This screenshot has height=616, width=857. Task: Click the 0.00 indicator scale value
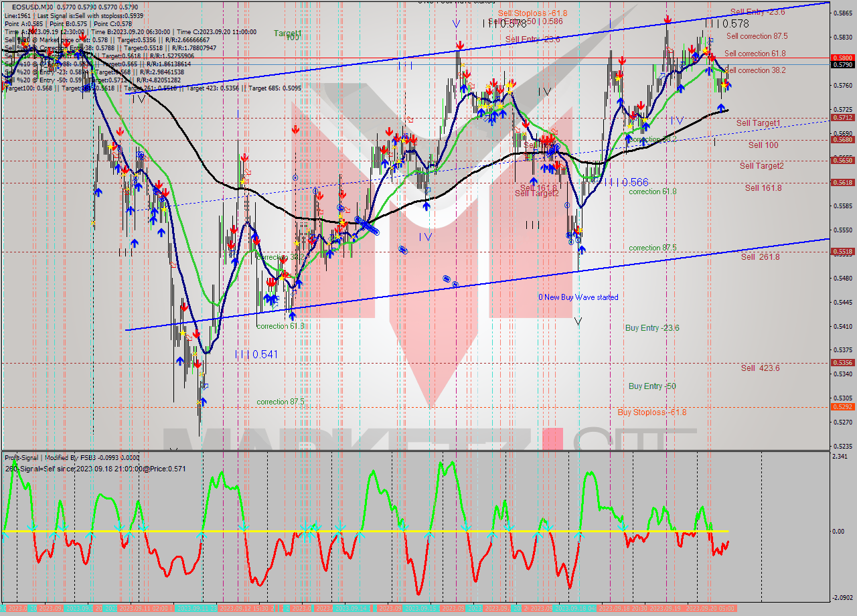click(838, 532)
